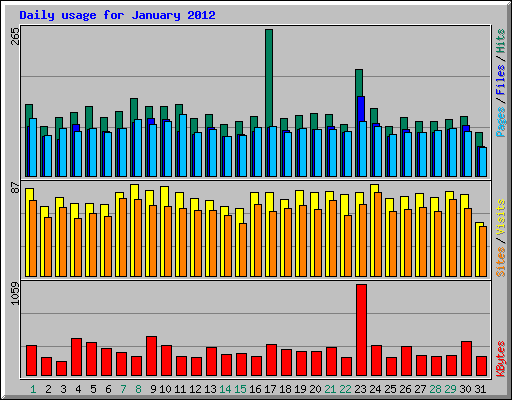Viewport: 512px width, 400px height.
Task: Click day label 9 on the x-axis
Action: [153, 389]
